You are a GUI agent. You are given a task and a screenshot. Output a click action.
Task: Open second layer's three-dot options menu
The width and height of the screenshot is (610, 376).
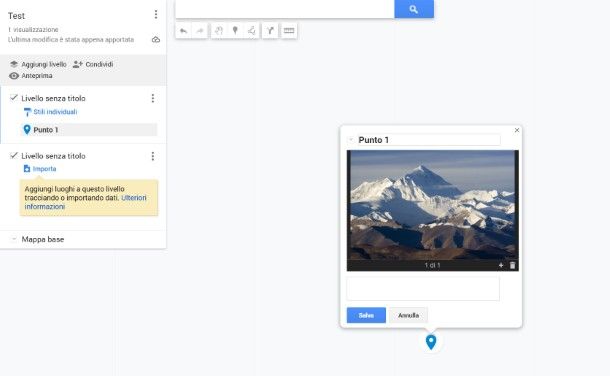pos(152,156)
